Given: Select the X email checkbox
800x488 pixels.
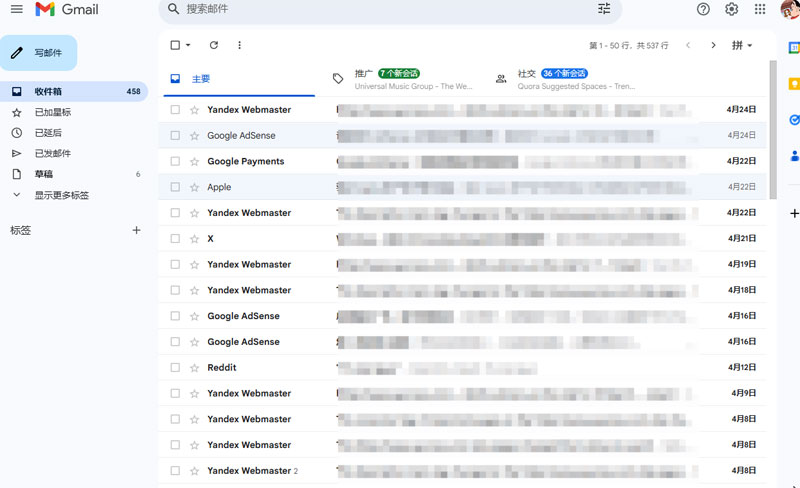Looking at the screenshot, I should pos(175,238).
